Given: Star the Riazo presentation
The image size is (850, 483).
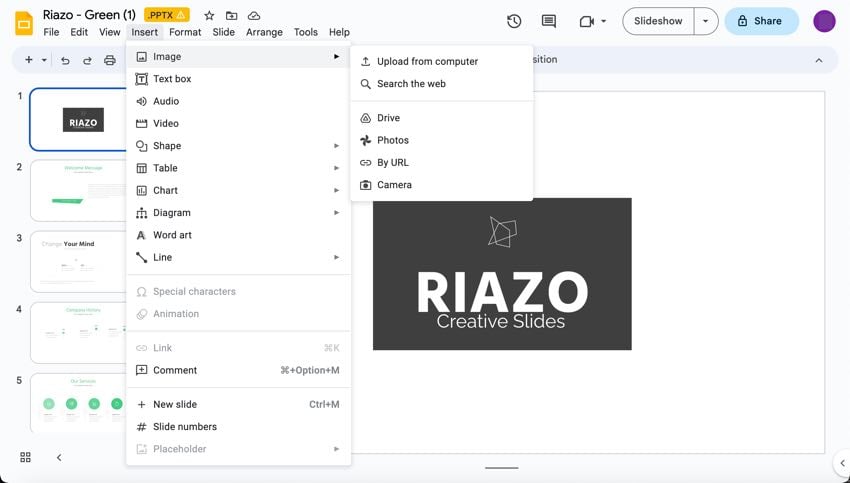Looking at the screenshot, I should (209, 16).
